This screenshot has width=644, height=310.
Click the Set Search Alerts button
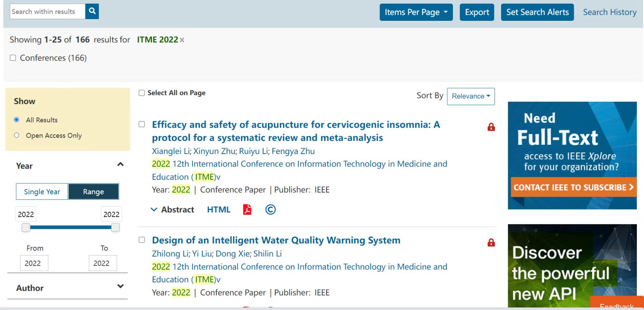537,12
